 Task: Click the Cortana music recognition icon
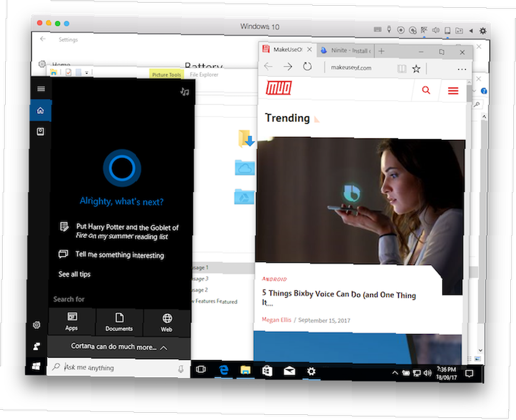click(185, 91)
